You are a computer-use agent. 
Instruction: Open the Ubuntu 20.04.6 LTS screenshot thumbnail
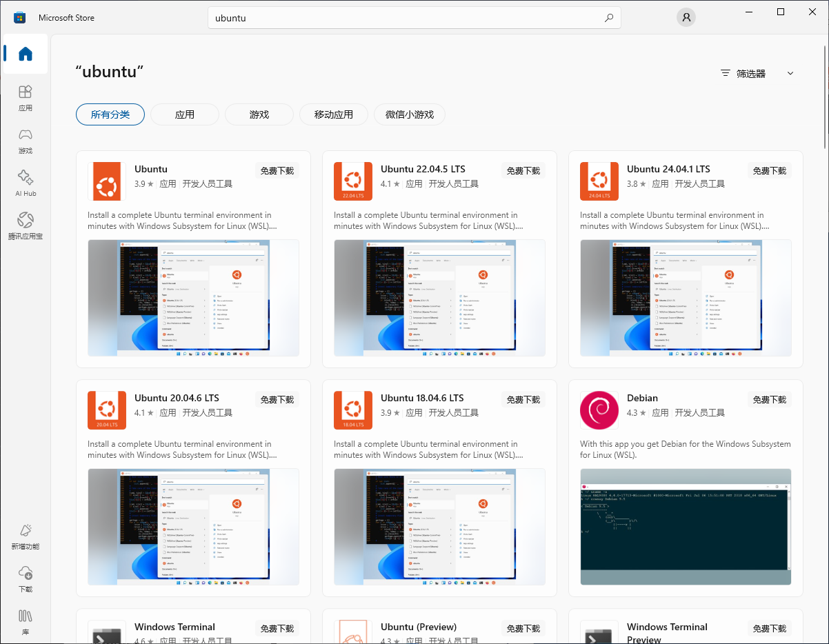pos(194,527)
